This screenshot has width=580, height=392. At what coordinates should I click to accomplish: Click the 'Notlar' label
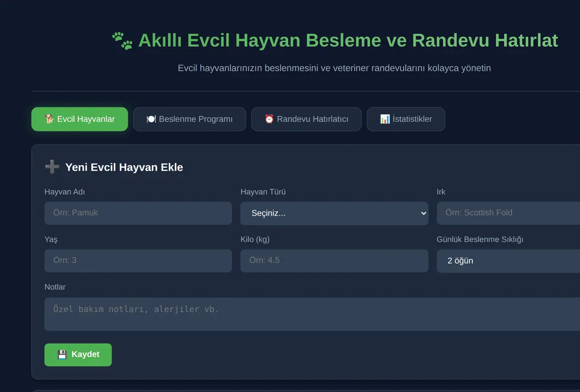[55, 287]
